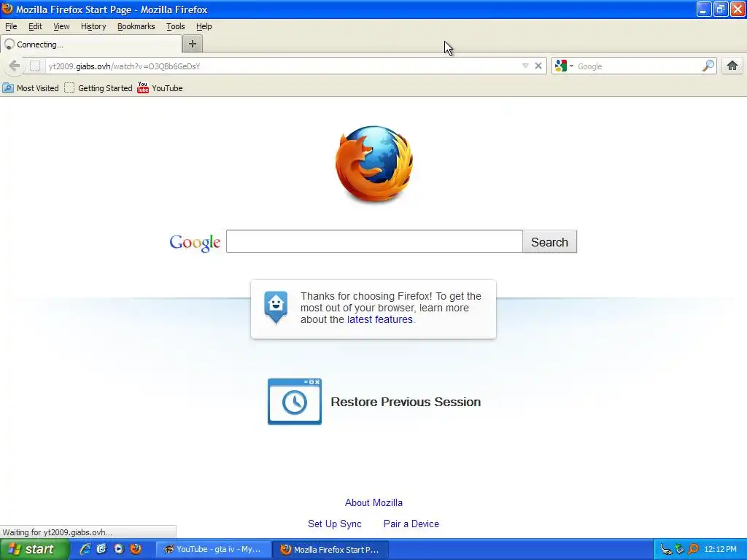
Task: Open the Bookmarks menu
Action: (x=136, y=26)
